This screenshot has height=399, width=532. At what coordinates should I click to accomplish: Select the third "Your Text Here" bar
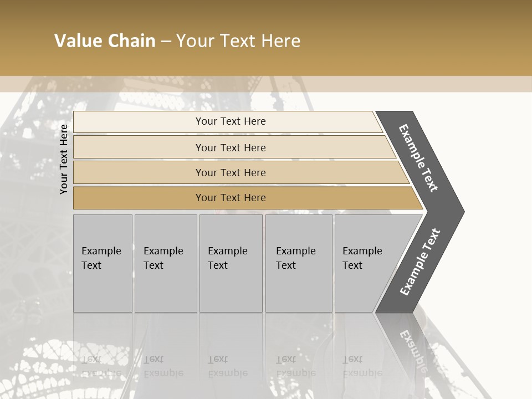click(230, 172)
